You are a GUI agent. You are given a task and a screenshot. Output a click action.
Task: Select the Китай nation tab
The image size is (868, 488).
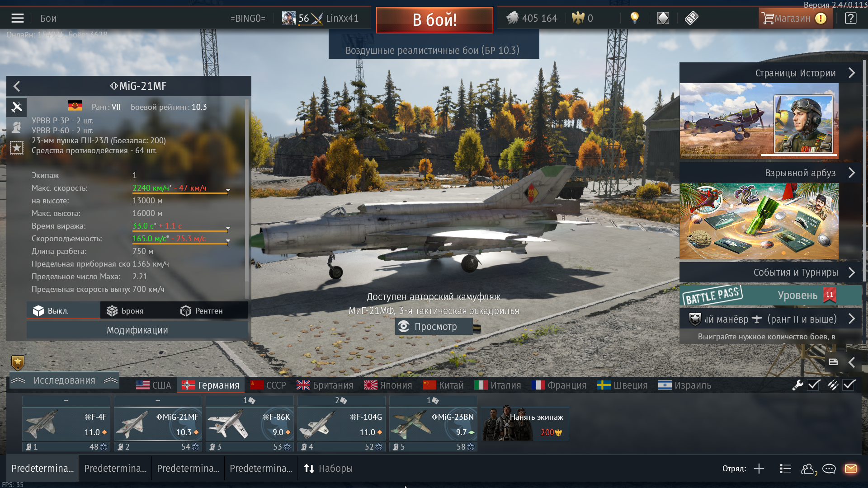tap(443, 385)
